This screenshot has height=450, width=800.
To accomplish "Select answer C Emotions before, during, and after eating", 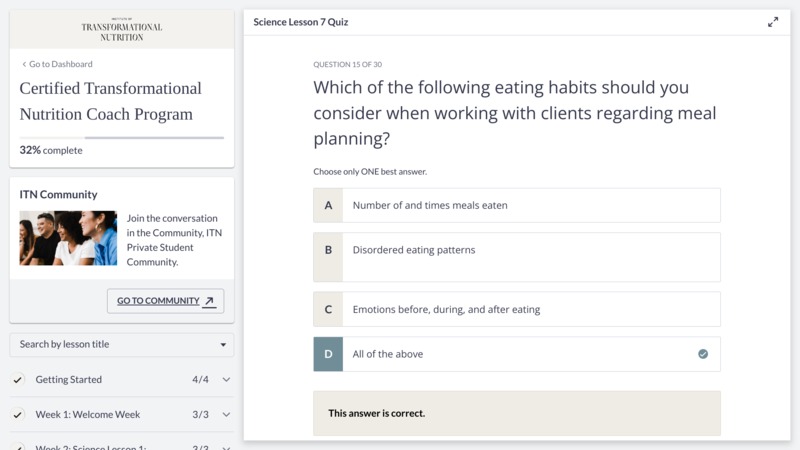I will [x=517, y=309].
